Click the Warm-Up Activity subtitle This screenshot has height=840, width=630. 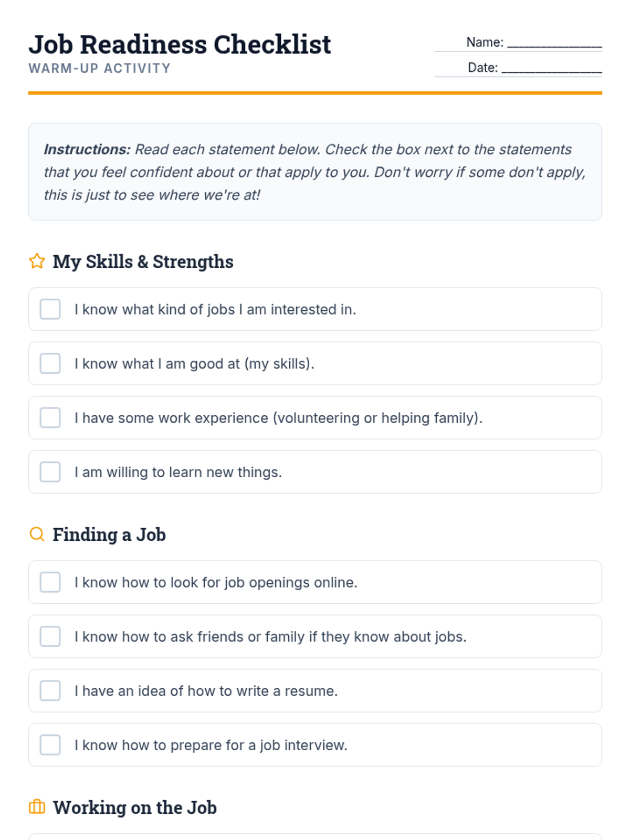click(100, 68)
